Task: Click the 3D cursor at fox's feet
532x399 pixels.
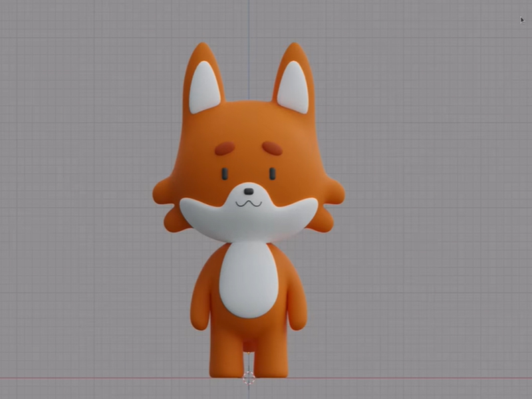Action: point(249,378)
